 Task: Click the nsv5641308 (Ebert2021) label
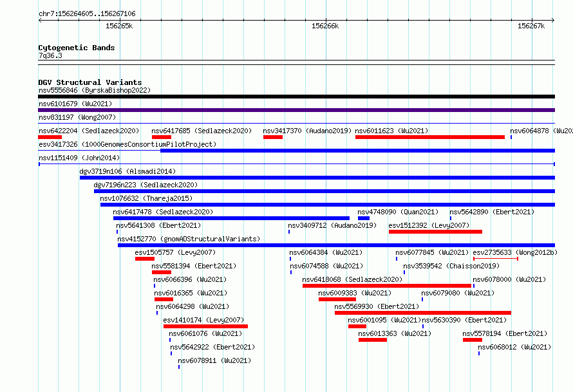[158, 225]
